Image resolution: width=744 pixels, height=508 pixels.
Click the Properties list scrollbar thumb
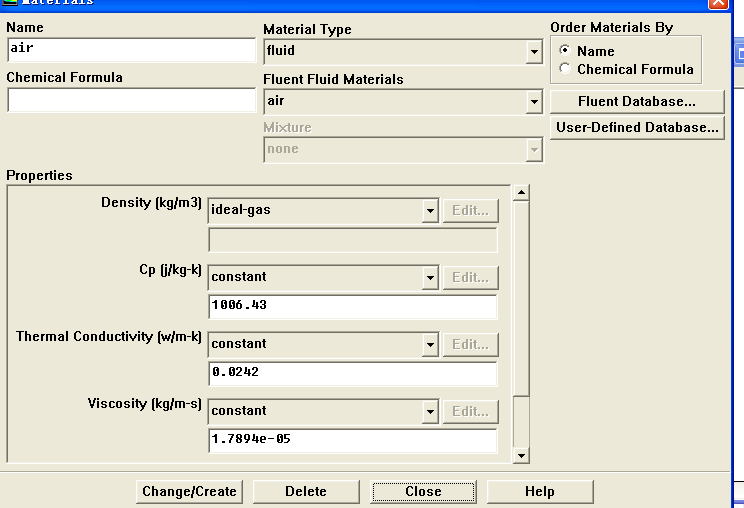[x=521, y=298]
